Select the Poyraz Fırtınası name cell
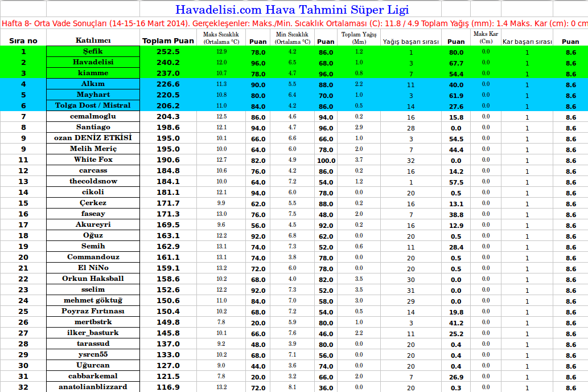The height and width of the screenshot is (392, 588). coord(93,311)
